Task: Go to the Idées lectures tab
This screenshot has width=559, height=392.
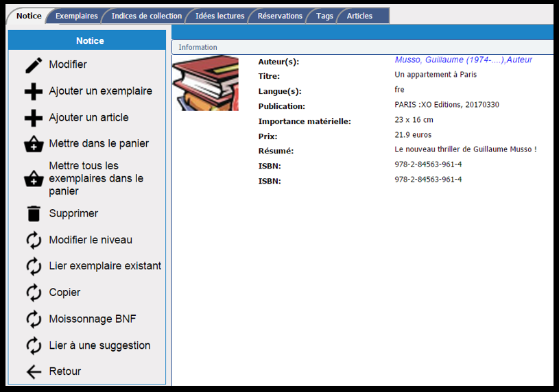Action: click(x=219, y=16)
